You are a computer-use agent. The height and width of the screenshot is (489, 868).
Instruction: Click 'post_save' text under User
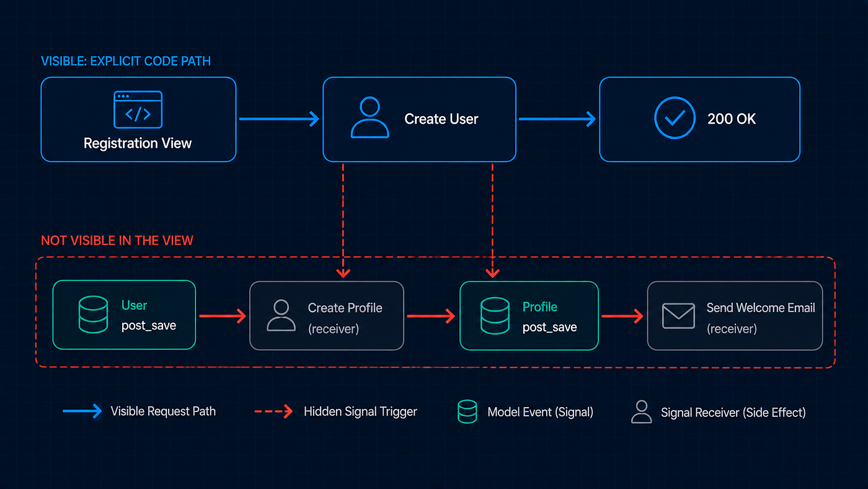point(149,326)
